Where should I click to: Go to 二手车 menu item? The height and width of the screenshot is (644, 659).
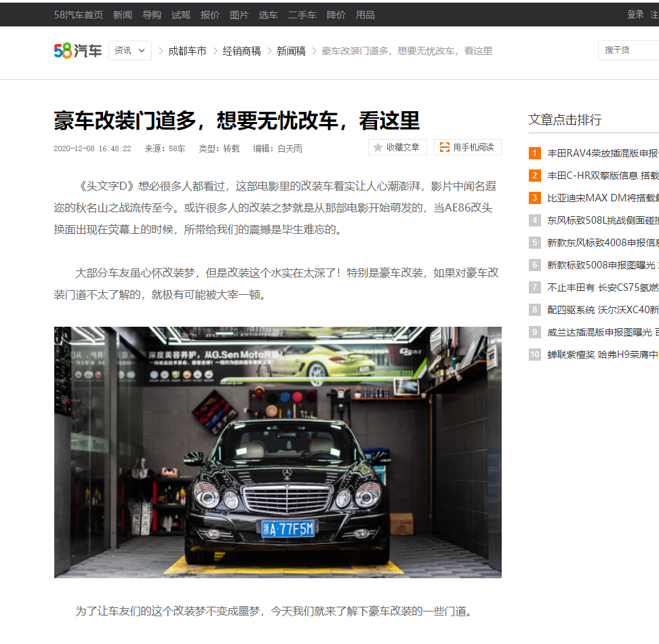pos(302,15)
